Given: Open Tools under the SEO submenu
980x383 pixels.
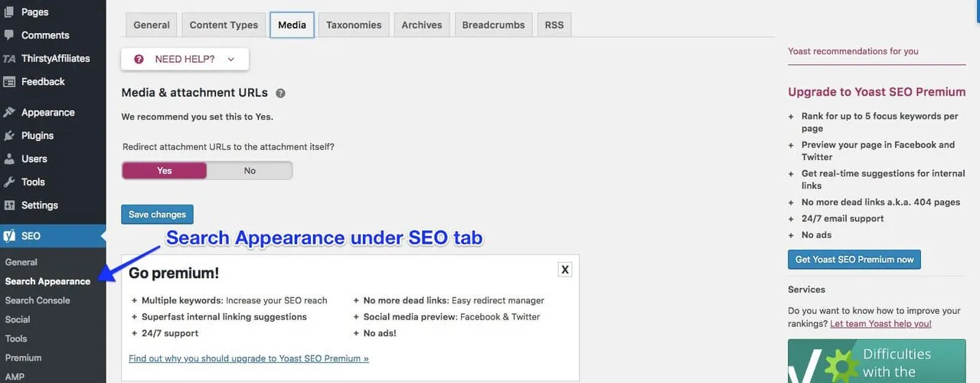Looking at the screenshot, I should click(x=16, y=339).
